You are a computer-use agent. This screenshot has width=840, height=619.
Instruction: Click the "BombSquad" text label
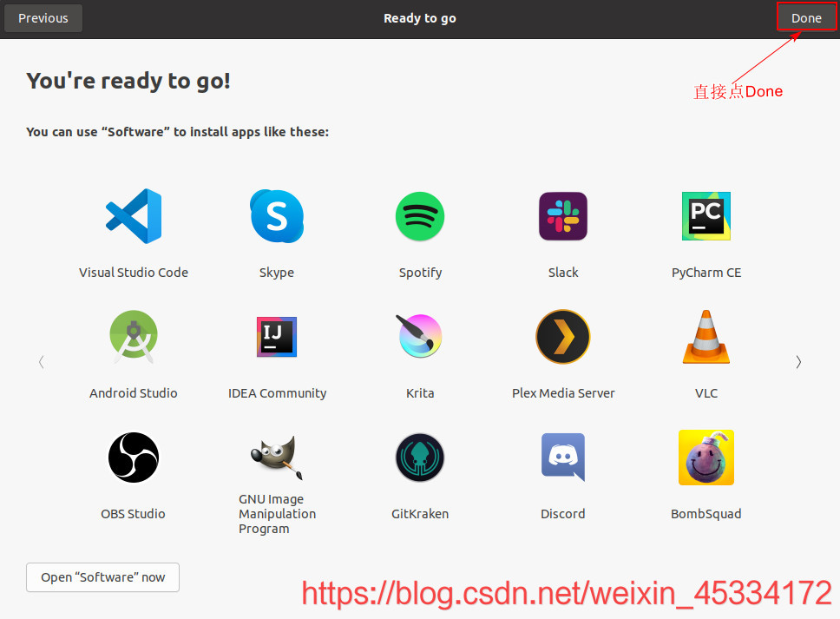(x=706, y=514)
